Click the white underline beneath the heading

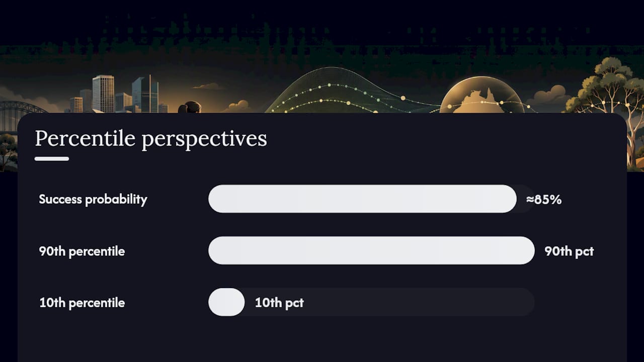coord(52,159)
